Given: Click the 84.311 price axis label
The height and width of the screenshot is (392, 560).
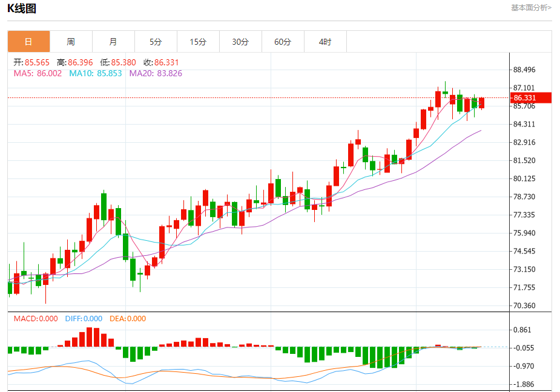Looking at the screenshot, I should [x=524, y=124].
